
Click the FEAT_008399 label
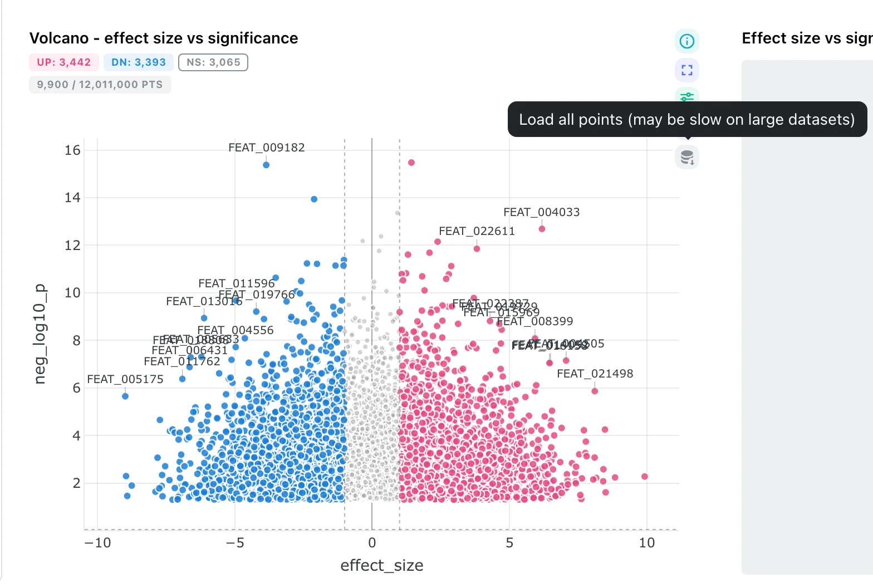pyautogui.click(x=534, y=321)
